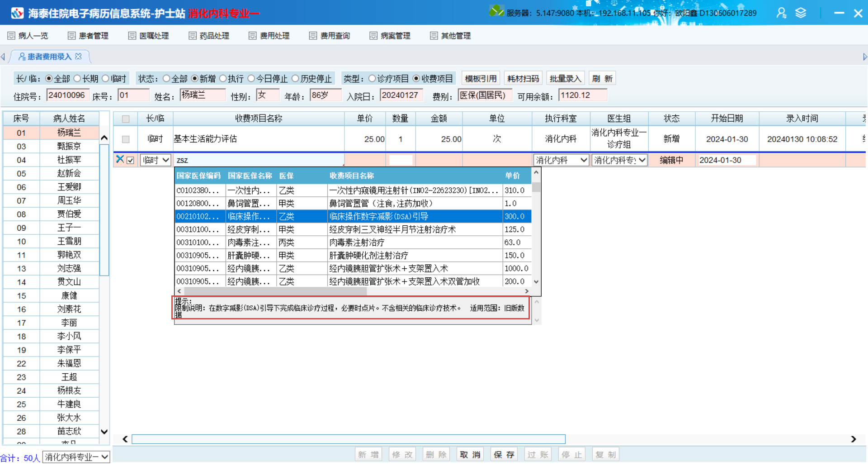Viewport: 868px width, 466px height.
Task: Click the 药品处理 menu icon
Action: [193, 36]
